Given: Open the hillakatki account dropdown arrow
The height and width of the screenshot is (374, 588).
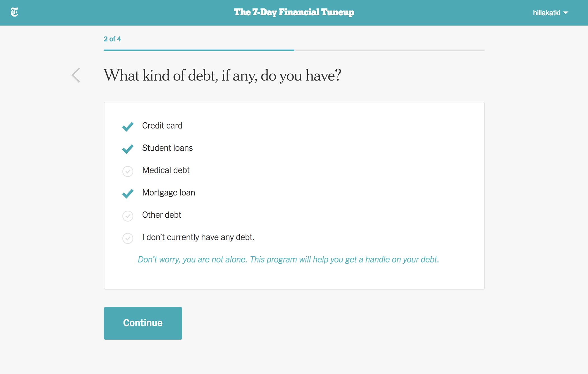Looking at the screenshot, I should coord(566,13).
